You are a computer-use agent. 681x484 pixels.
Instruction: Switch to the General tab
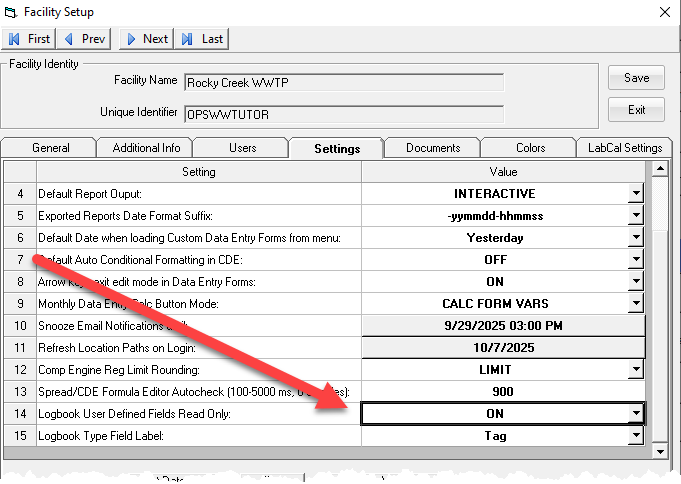pyautogui.click(x=50, y=148)
